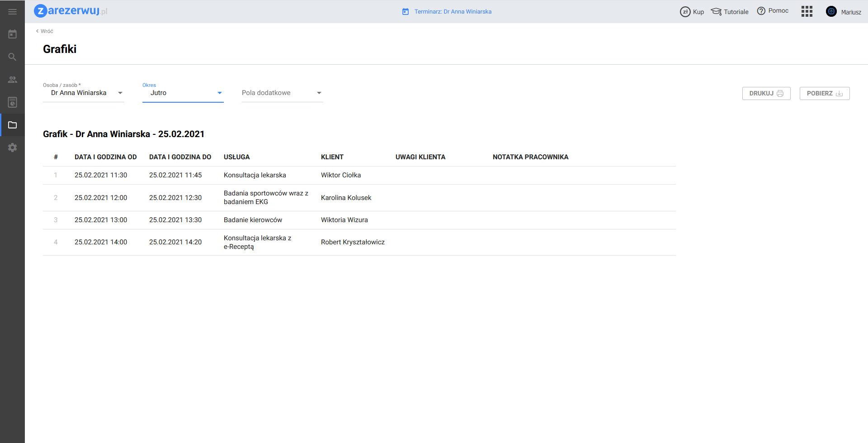The width and height of the screenshot is (868, 443).
Task: Open the Pomoc help menu
Action: pyautogui.click(x=773, y=11)
